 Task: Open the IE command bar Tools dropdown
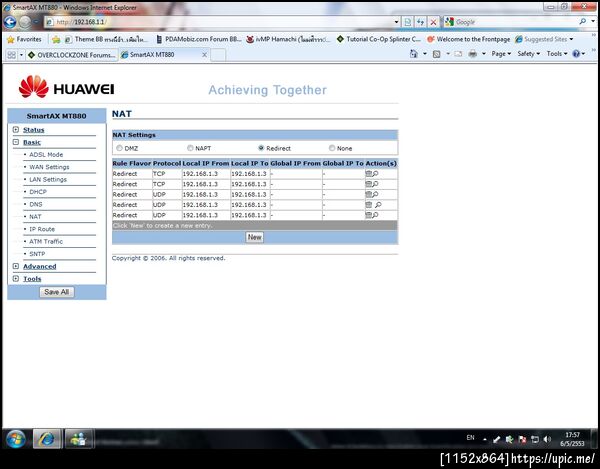[557, 54]
